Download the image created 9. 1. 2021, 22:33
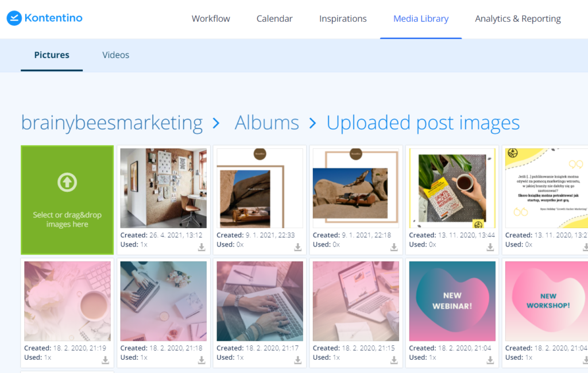This screenshot has width=588, height=373. (x=298, y=247)
